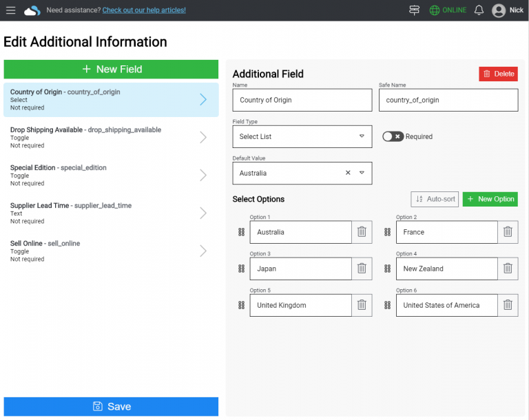Click the user avatar icon for Nick
Image resolution: width=529 pixels, height=420 pixels.
click(499, 10)
